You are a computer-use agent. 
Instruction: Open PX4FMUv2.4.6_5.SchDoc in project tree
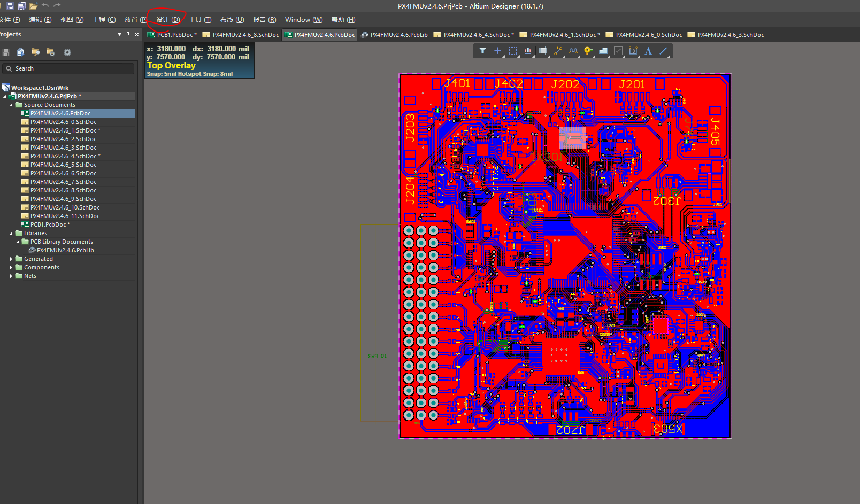pos(63,165)
